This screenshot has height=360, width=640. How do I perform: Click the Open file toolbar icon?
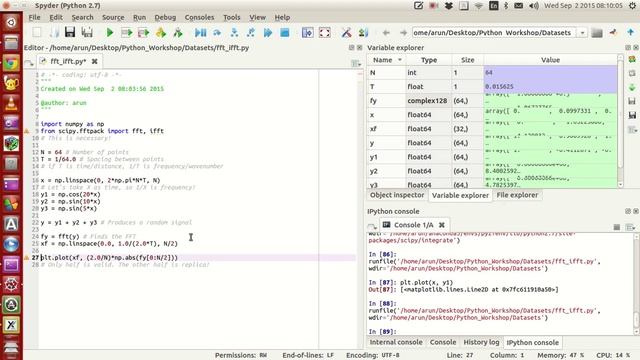click(54, 33)
